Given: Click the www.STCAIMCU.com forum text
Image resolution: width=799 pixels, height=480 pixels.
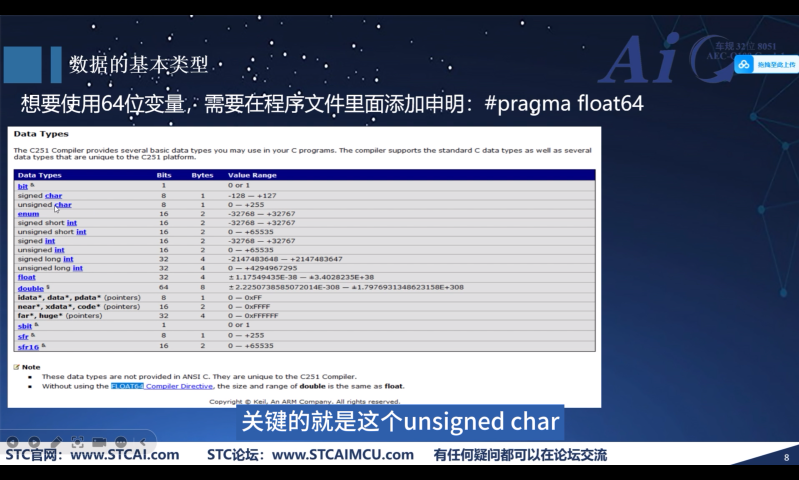Looking at the screenshot, I should tap(342, 455).
